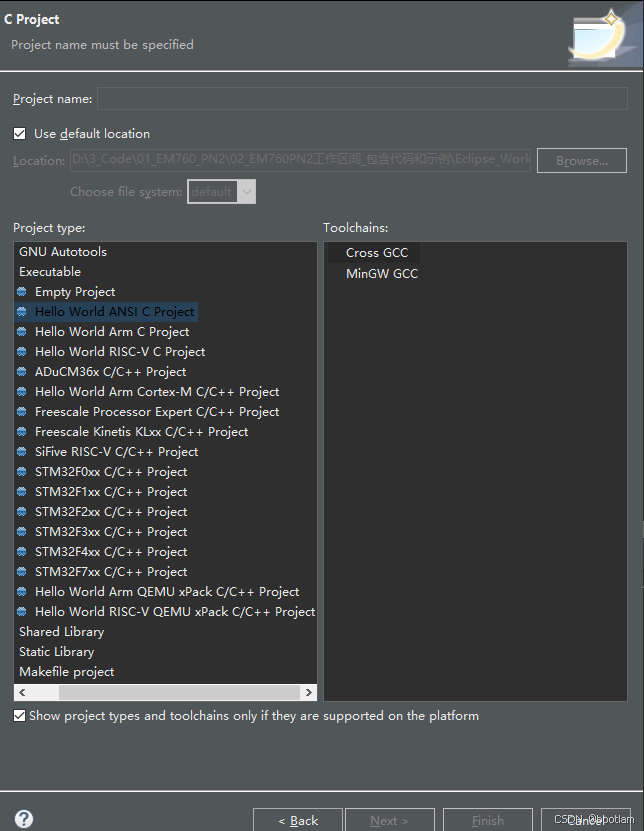This screenshot has height=831, width=644.
Task: Select Hello World Arm QEMU xPack C/C++ Project
Action: 167,592
